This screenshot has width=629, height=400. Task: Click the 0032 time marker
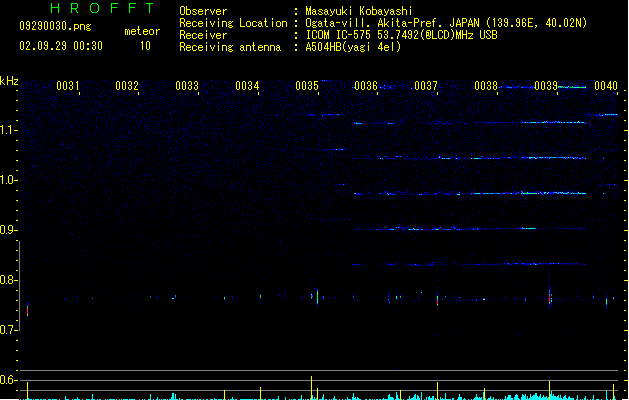127,86
